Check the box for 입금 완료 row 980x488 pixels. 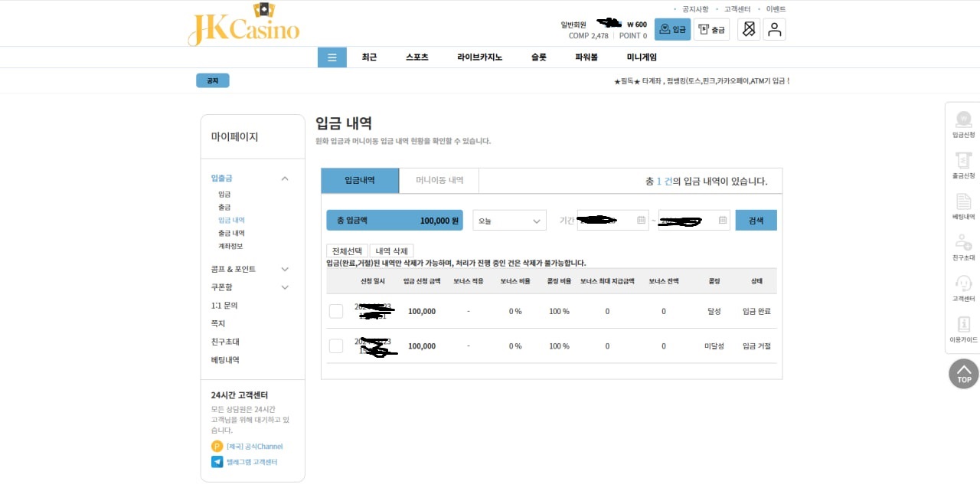[336, 311]
